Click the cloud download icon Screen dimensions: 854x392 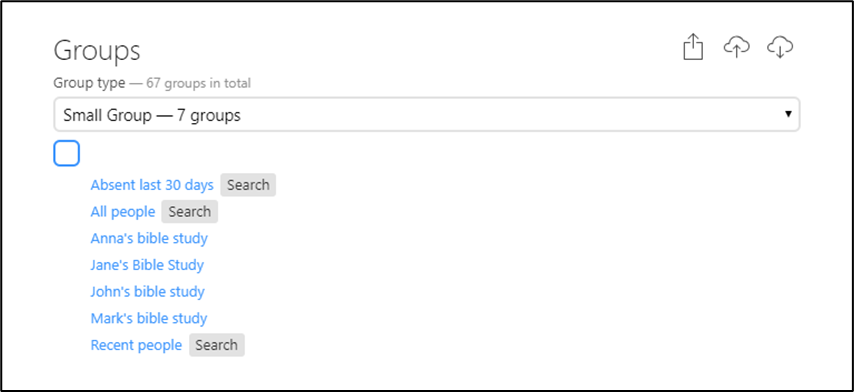[780, 47]
